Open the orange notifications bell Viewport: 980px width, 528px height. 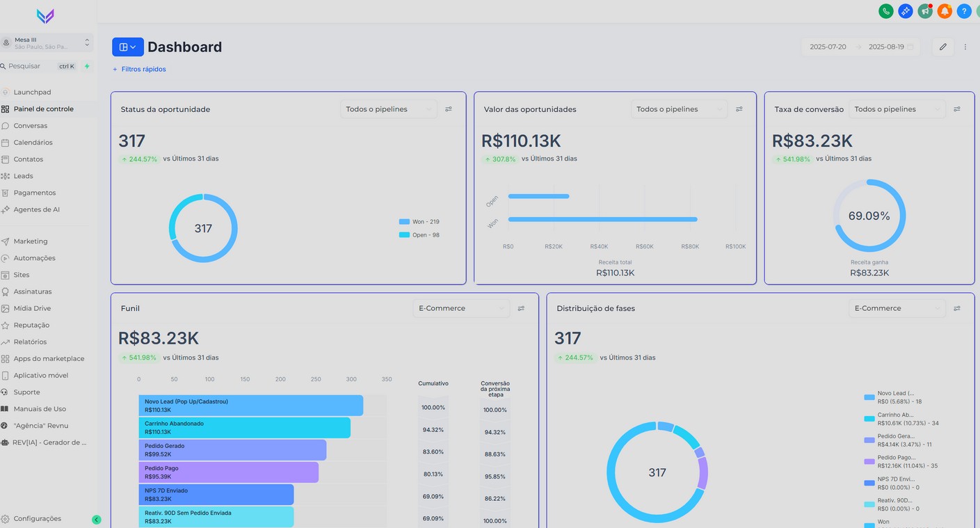[945, 11]
